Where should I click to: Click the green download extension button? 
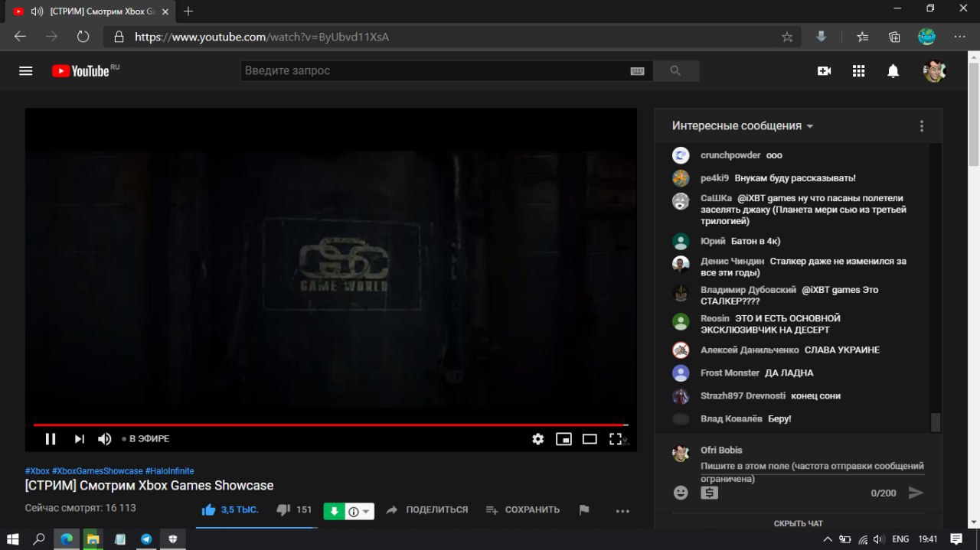(x=334, y=512)
